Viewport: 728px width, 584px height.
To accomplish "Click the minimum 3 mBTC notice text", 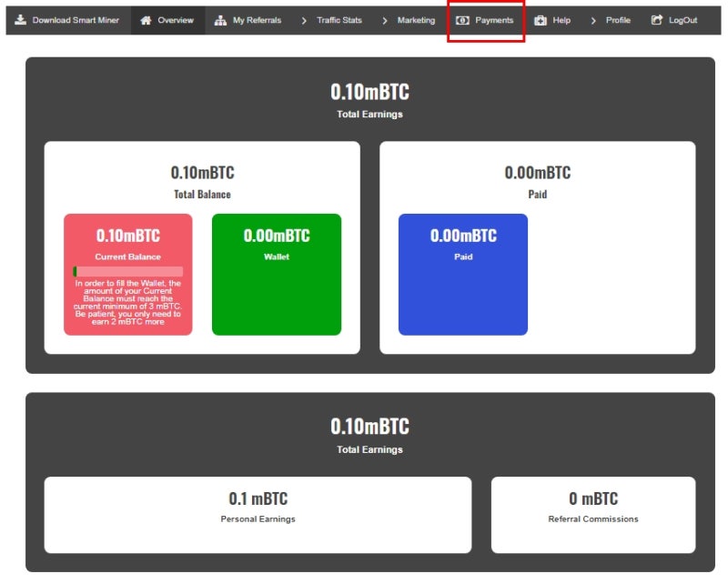I will click(127, 302).
